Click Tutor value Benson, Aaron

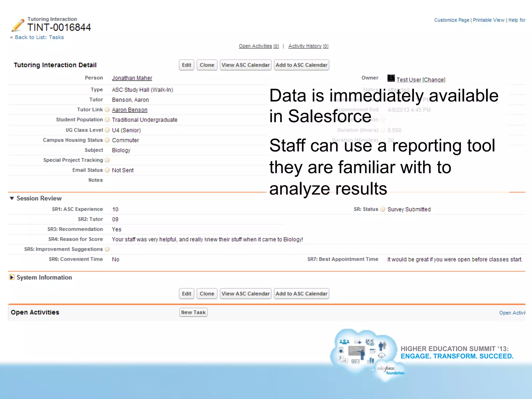(x=130, y=100)
